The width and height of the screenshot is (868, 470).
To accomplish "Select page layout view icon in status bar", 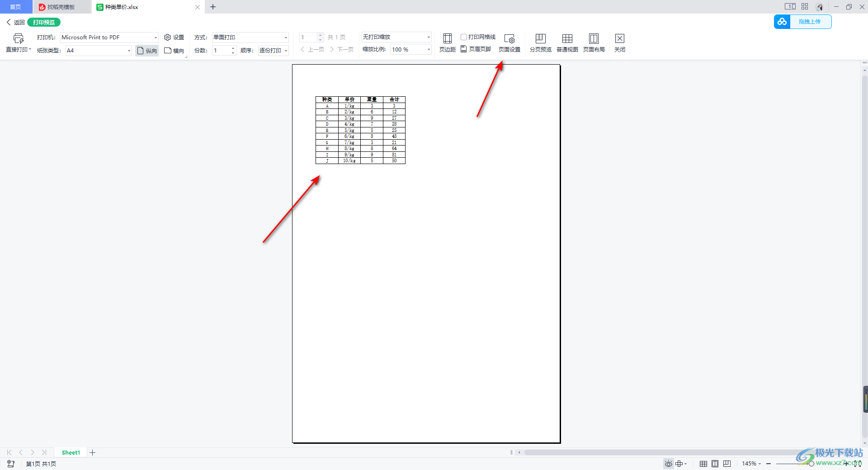I will click(715, 464).
